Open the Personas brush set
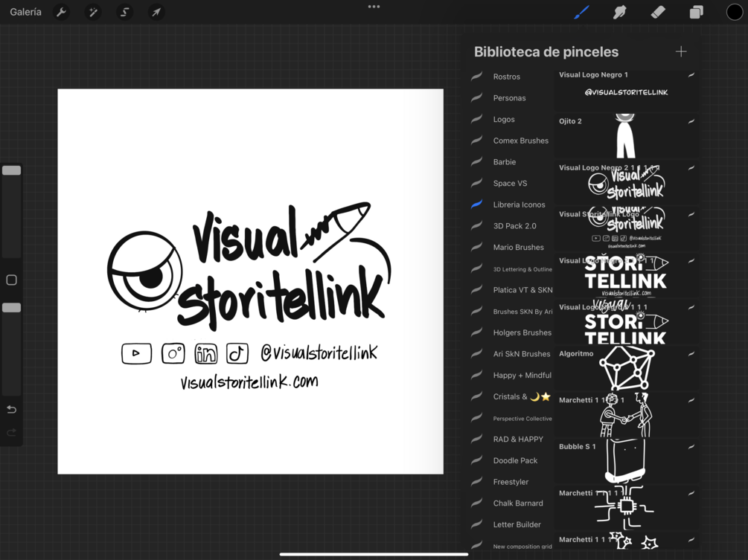748x560 pixels. click(x=511, y=97)
